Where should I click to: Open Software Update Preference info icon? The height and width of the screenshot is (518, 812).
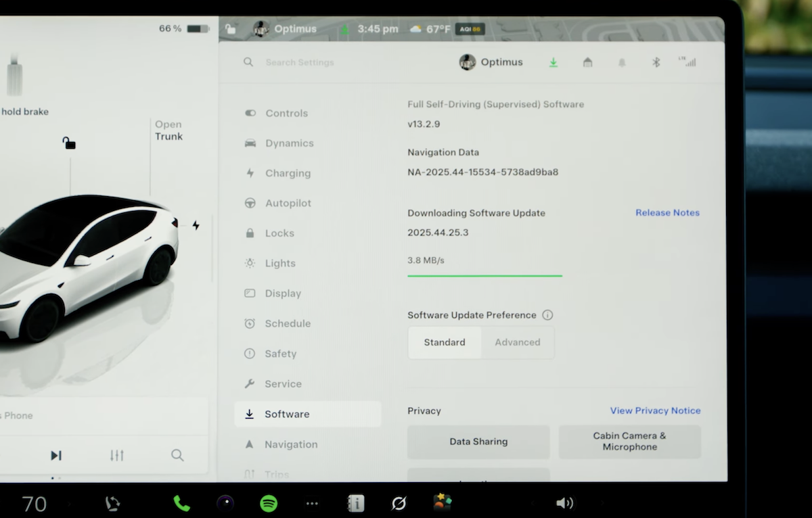click(547, 315)
